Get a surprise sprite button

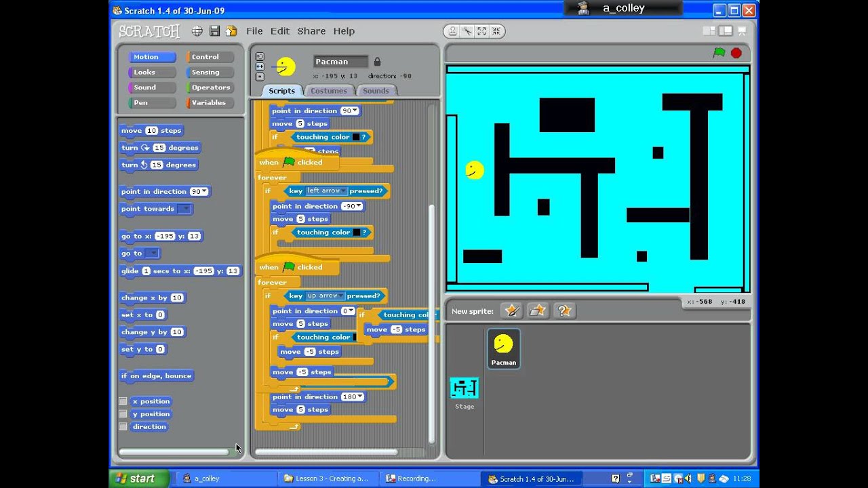[x=564, y=310]
